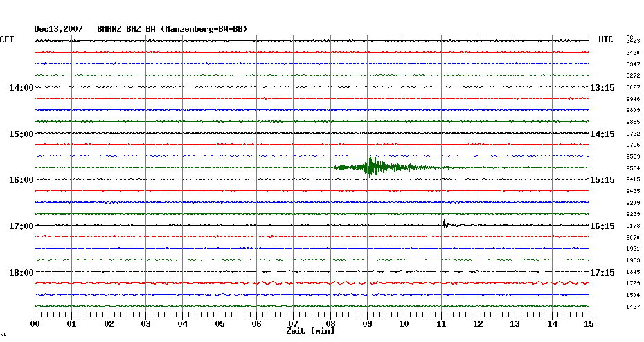Select DC value 2554
This screenshot has height=342, width=644.
[633, 168]
